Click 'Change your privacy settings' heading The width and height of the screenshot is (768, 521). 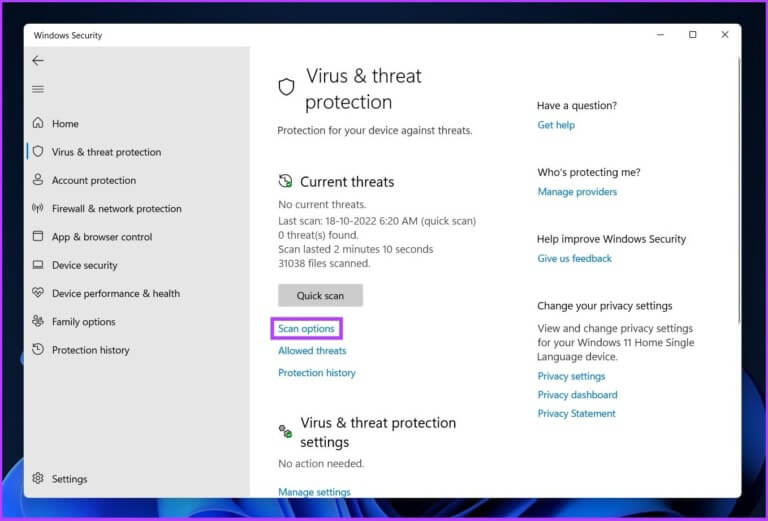click(604, 306)
